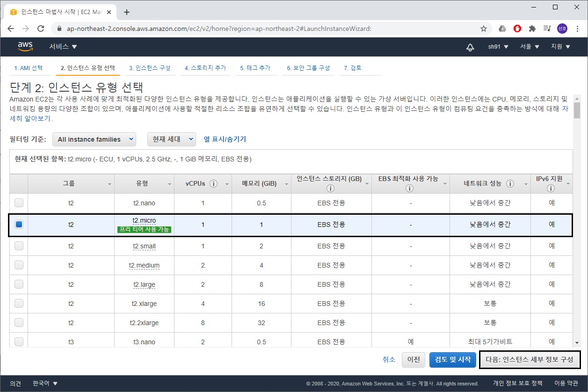Expand the 서비스 services menu
Image resolution: width=588 pixels, height=392 pixels.
click(63, 47)
